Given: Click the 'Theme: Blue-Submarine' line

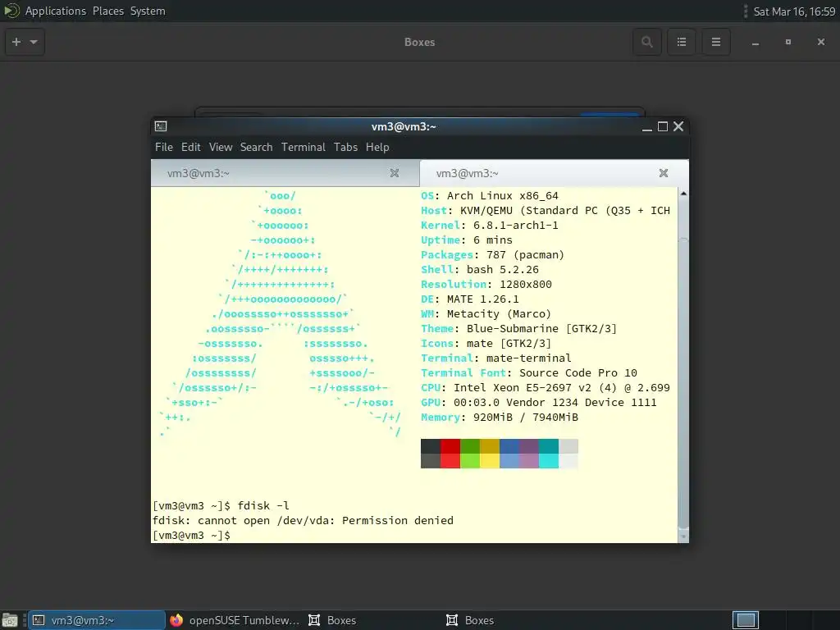Looking at the screenshot, I should (518, 329).
